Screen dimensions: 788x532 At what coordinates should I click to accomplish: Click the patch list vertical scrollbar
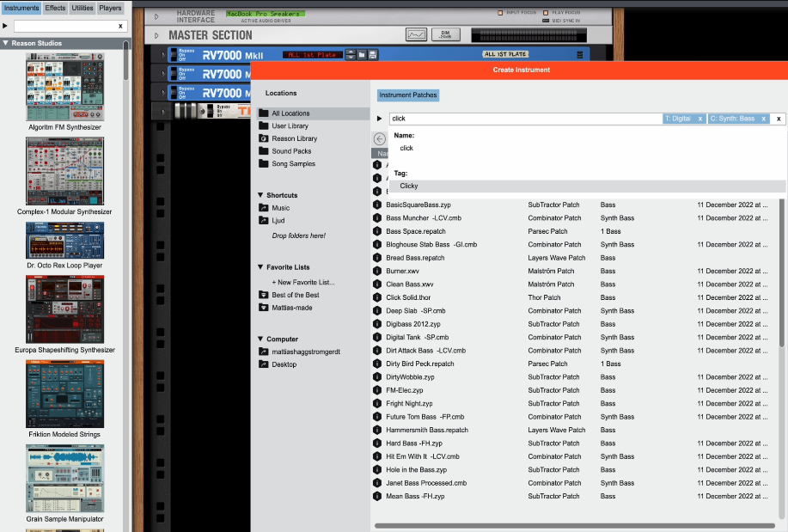(x=781, y=272)
